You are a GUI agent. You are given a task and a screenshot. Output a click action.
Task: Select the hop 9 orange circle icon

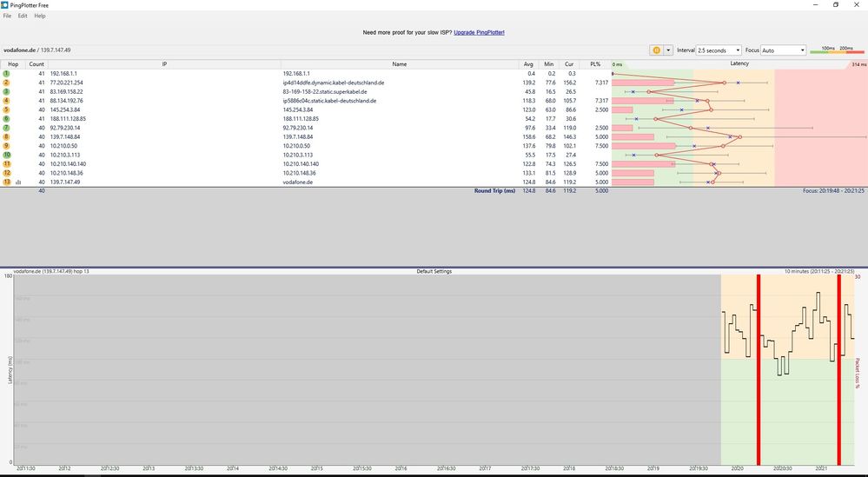click(7, 146)
